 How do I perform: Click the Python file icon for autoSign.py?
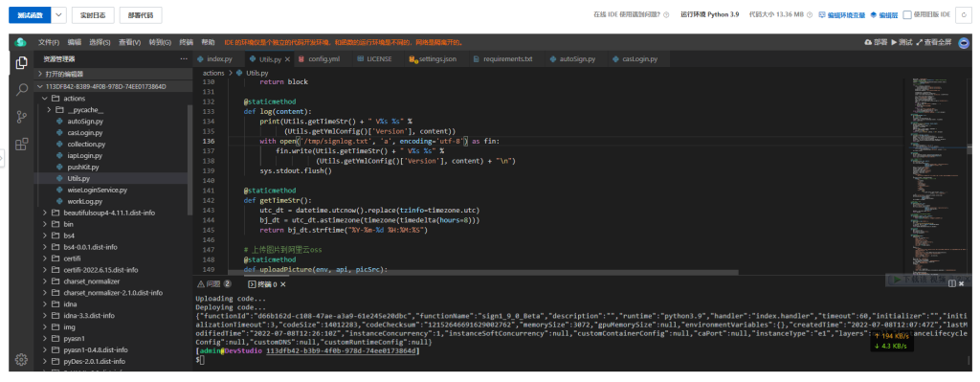(60, 122)
